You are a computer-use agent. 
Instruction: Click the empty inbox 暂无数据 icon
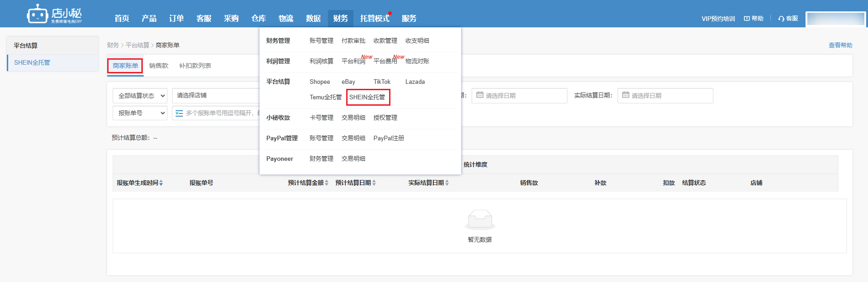[480, 220]
